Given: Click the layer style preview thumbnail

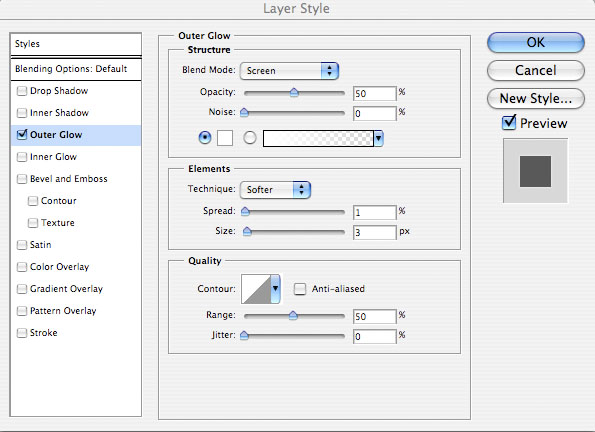Looking at the screenshot, I should tap(535, 171).
